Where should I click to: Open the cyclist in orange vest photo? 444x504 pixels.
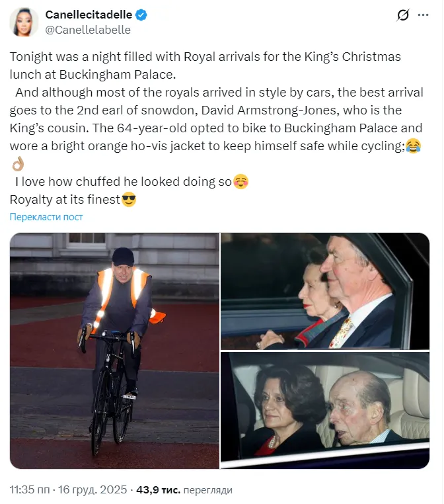(x=114, y=351)
